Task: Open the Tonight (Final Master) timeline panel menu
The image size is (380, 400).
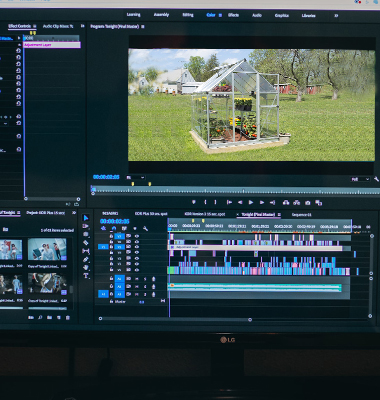Action: (279, 215)
